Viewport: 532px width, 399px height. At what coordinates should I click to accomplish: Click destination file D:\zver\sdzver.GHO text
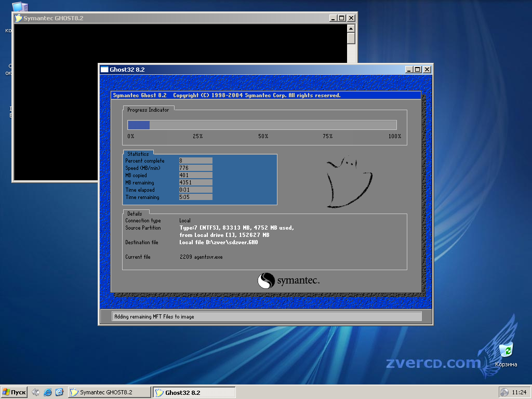click(219, 242)
